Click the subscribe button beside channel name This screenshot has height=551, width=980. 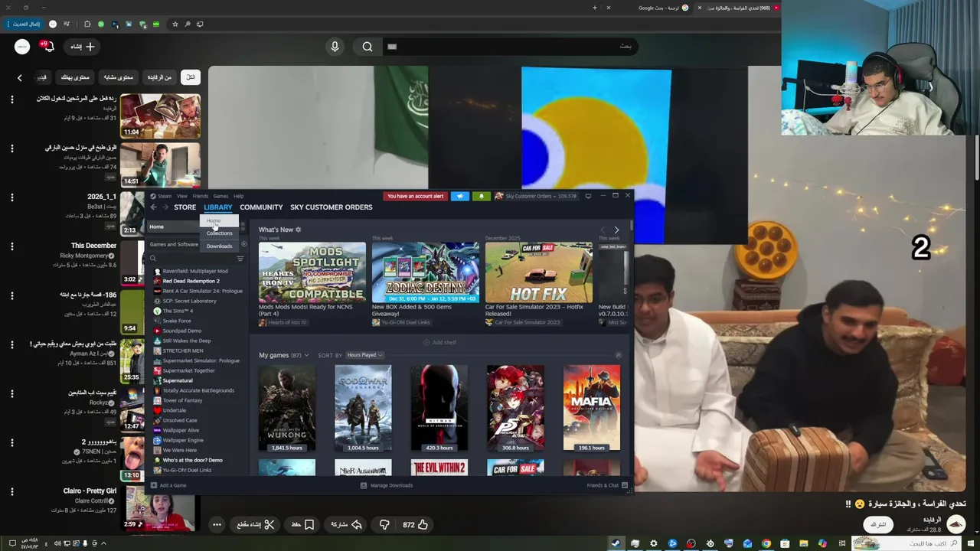877,524
